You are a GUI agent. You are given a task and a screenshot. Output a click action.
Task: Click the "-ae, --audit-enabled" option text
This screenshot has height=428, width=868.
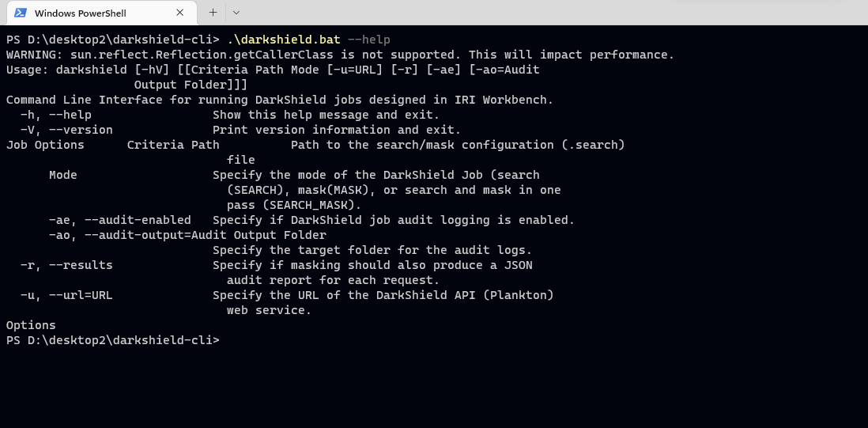[120, 220]
